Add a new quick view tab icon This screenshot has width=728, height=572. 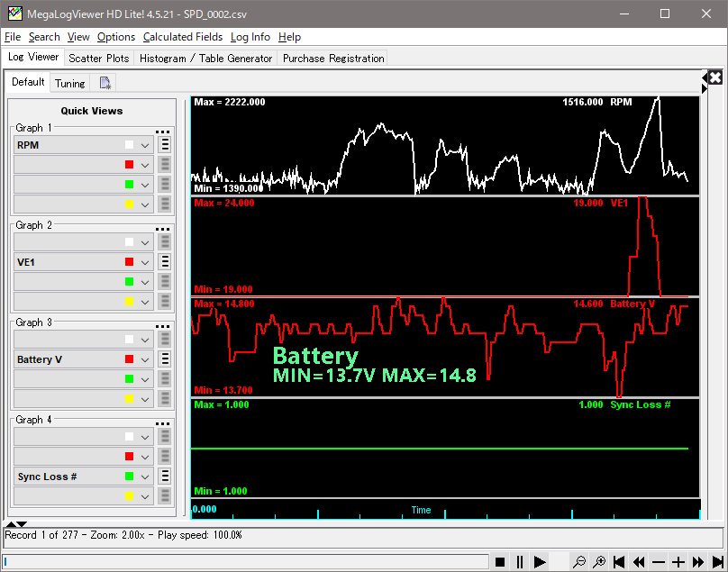pyautogui.click(x=105, y=83)
